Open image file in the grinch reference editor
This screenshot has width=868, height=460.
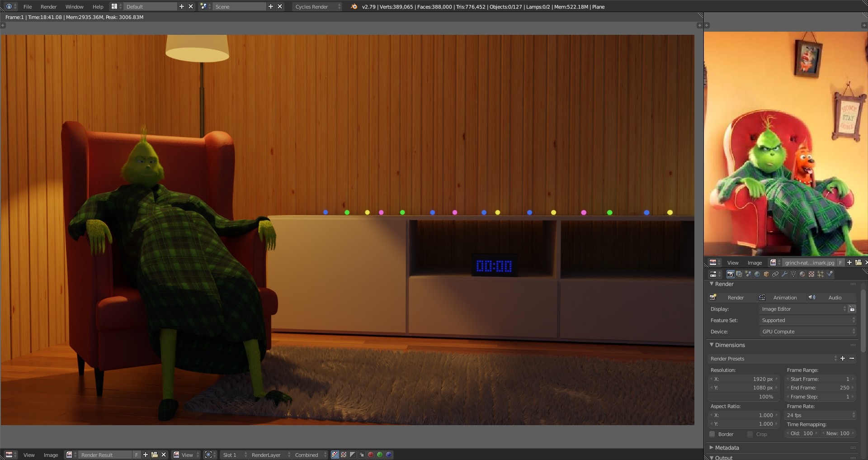[x=859, y=262]
